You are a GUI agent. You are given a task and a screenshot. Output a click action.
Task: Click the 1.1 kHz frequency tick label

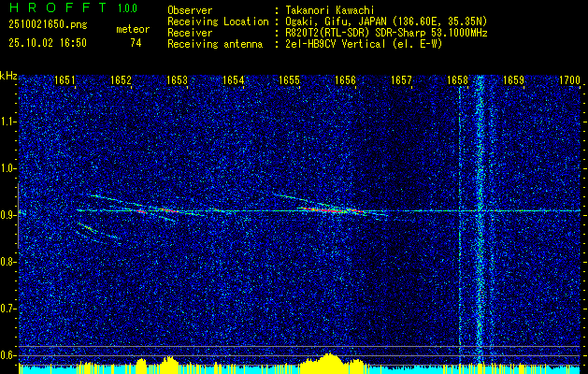pos(8,122)
